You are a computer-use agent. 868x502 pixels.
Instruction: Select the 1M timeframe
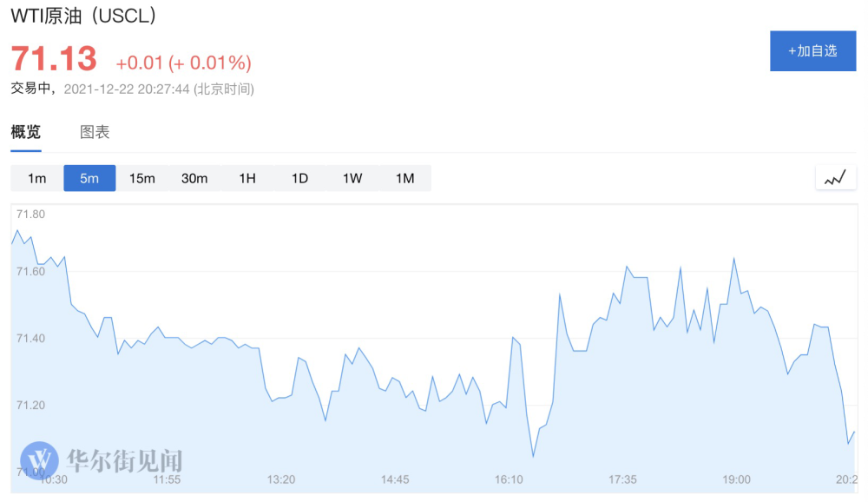coord(405,178)
